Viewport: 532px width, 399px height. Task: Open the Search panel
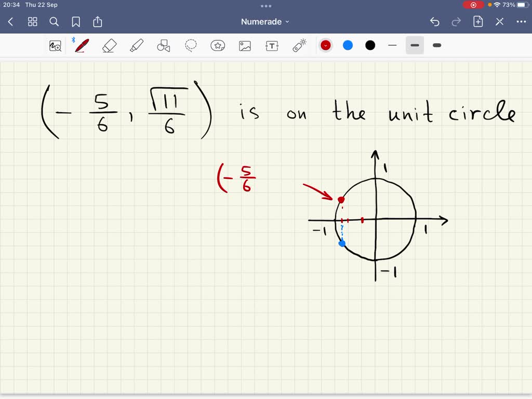54,22
